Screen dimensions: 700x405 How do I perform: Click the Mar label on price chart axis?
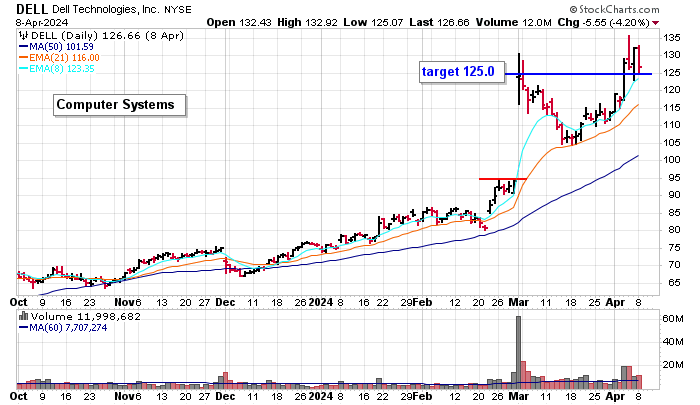pyautogui.click(x=519, y=302)
